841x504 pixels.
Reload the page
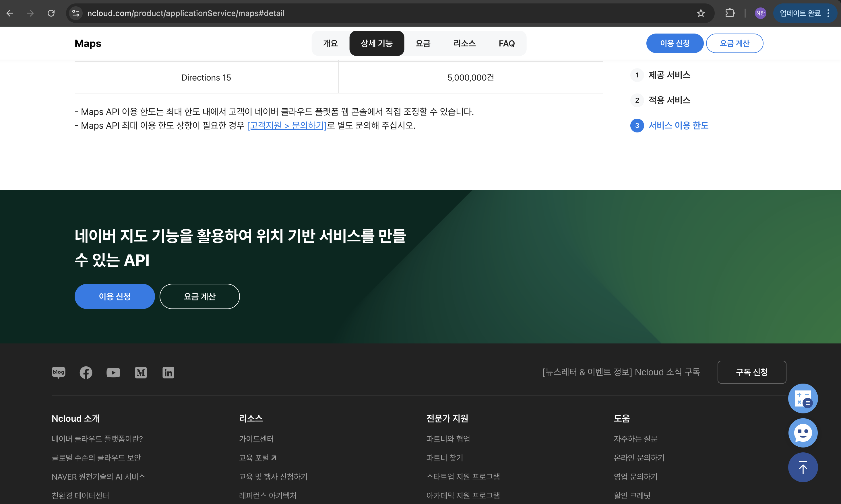point(51,13)
